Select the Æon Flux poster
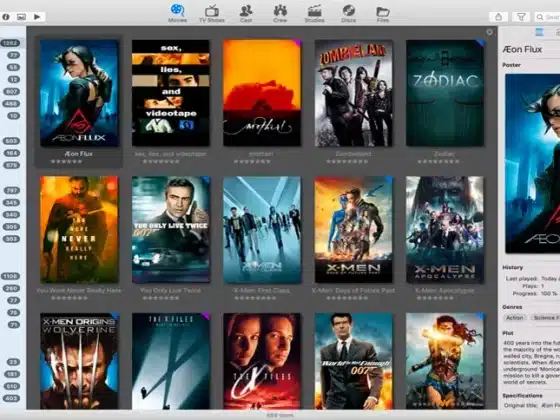560x420 pixels. [79, 93]
